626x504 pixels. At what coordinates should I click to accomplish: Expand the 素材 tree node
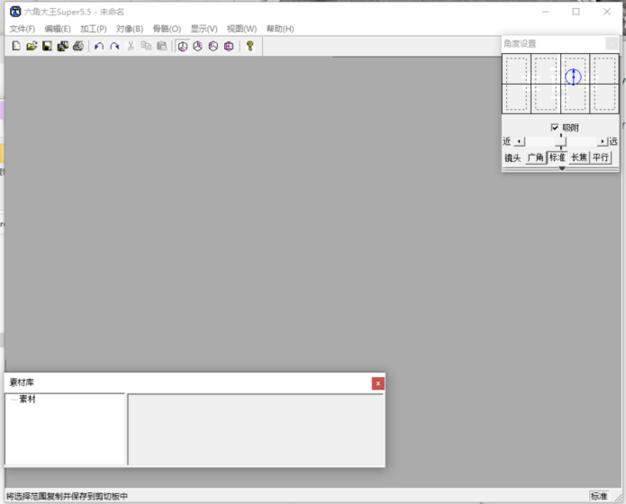(x=12, y=400)
